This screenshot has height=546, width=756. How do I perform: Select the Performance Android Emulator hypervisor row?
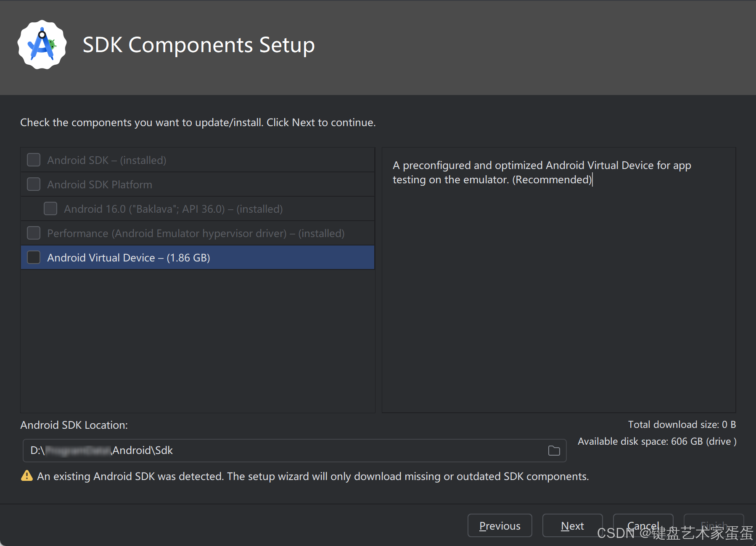point(198,233)
